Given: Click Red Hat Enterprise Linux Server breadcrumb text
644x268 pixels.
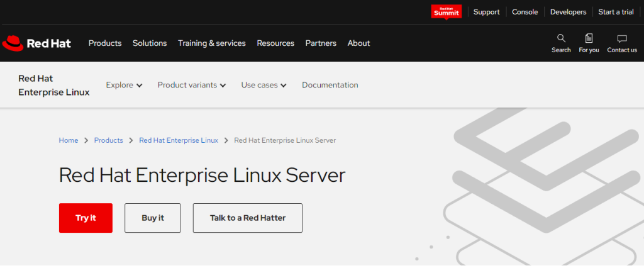Looking at the screenshot, I should [285, 140].
